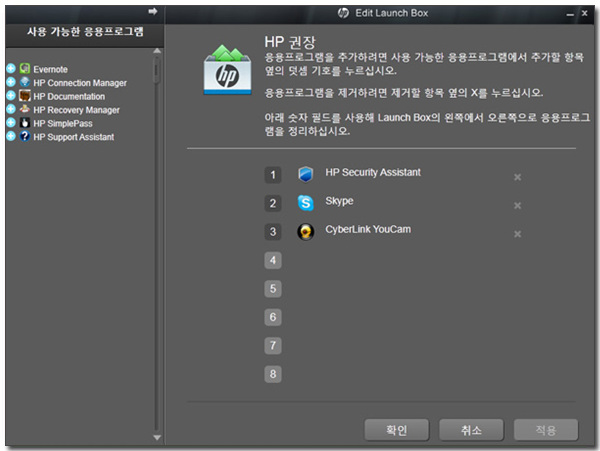The width and height of the screenshot is (600, 451).
Task: Click the HP Security Assistant label
Action: click(x=373, y=173)
